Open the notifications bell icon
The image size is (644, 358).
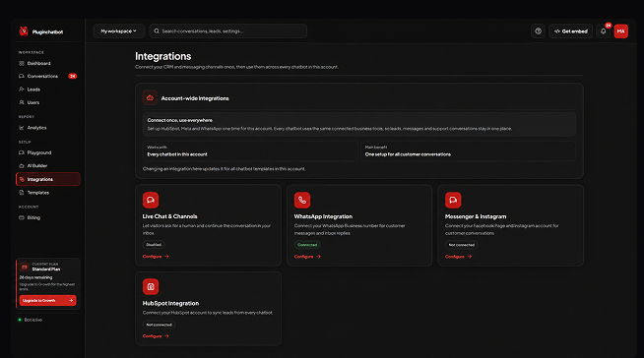603,31
